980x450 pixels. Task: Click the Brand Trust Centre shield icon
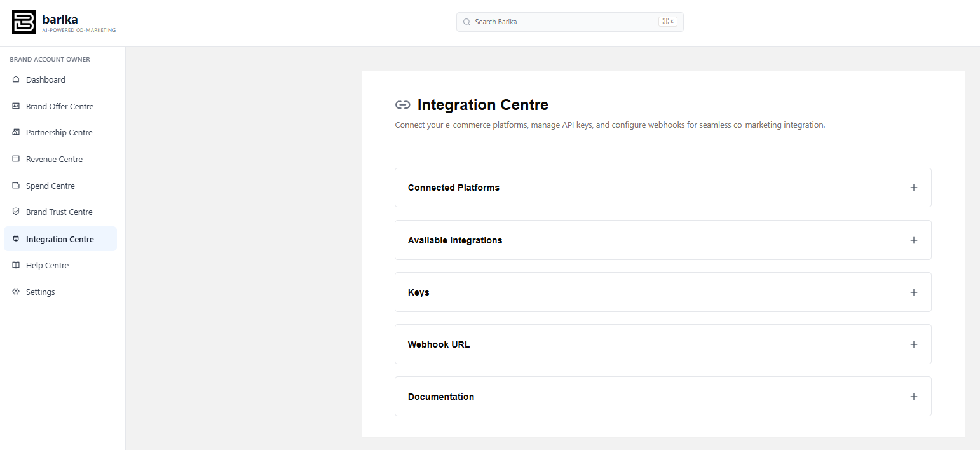16,212
